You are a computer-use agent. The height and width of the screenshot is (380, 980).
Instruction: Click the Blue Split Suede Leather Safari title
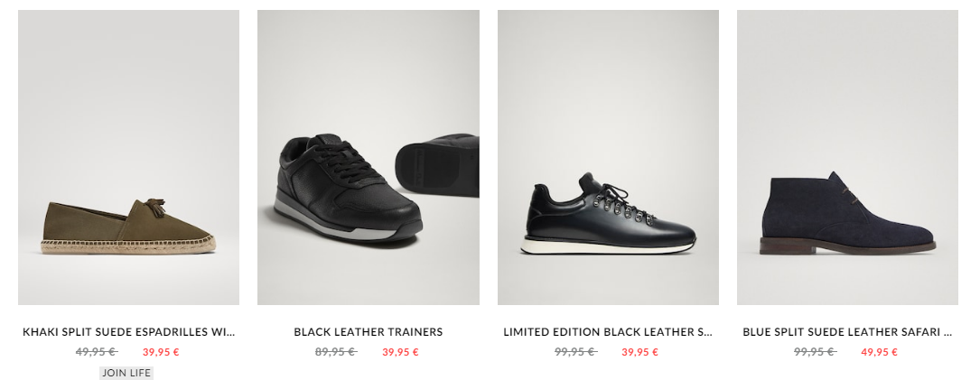click(847, 332)
